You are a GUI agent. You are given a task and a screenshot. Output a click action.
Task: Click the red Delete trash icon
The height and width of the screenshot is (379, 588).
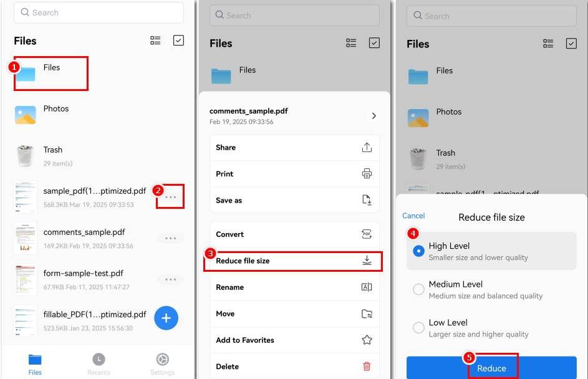coord(367,366)
